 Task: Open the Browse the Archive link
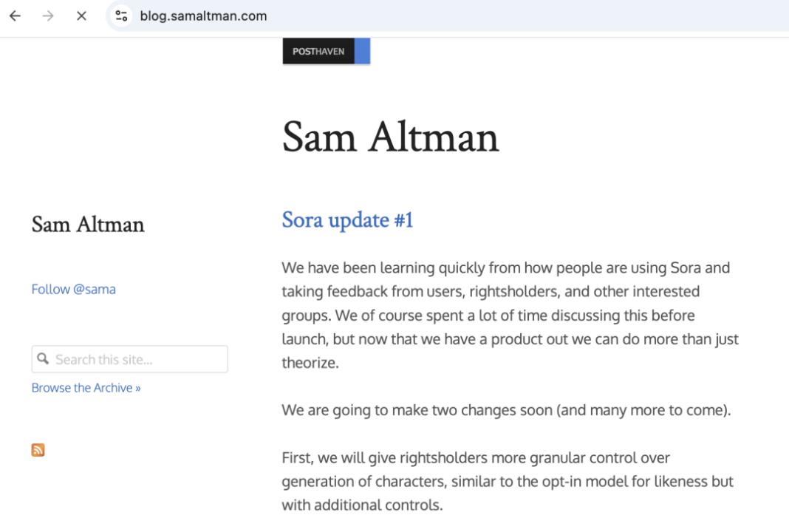click(x=86, y=388)
